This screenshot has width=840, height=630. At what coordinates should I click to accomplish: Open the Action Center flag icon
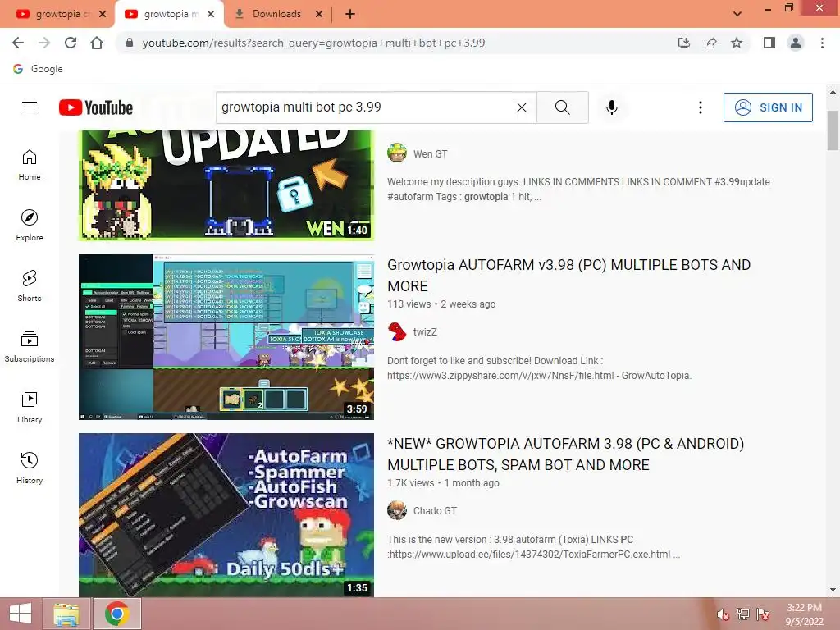[762, 614]
